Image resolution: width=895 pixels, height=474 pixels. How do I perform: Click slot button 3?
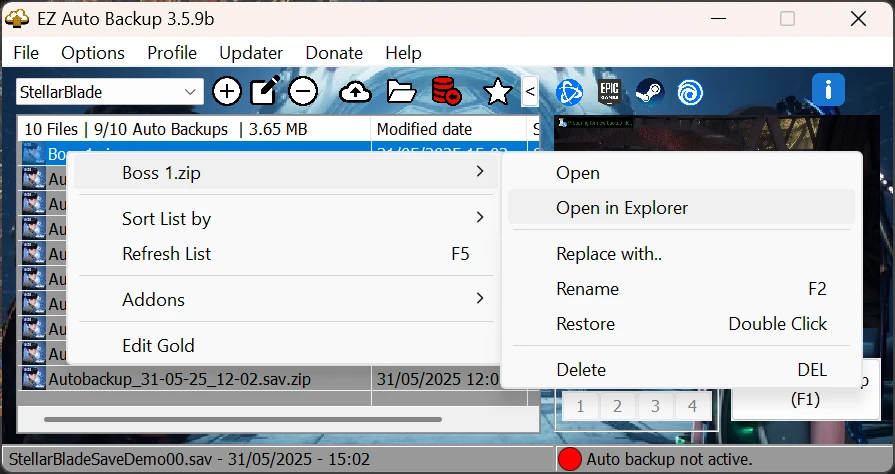click(655, 406)
